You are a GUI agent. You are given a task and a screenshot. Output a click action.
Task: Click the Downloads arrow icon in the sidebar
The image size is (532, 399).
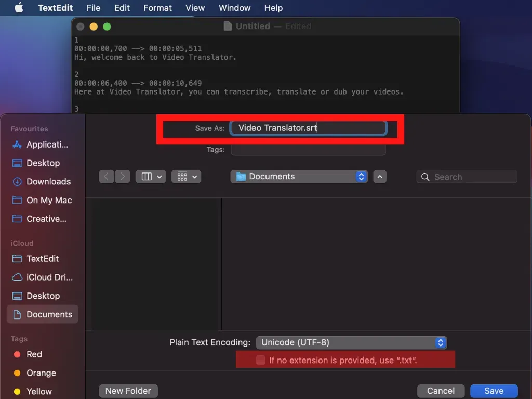click(17, 182)
